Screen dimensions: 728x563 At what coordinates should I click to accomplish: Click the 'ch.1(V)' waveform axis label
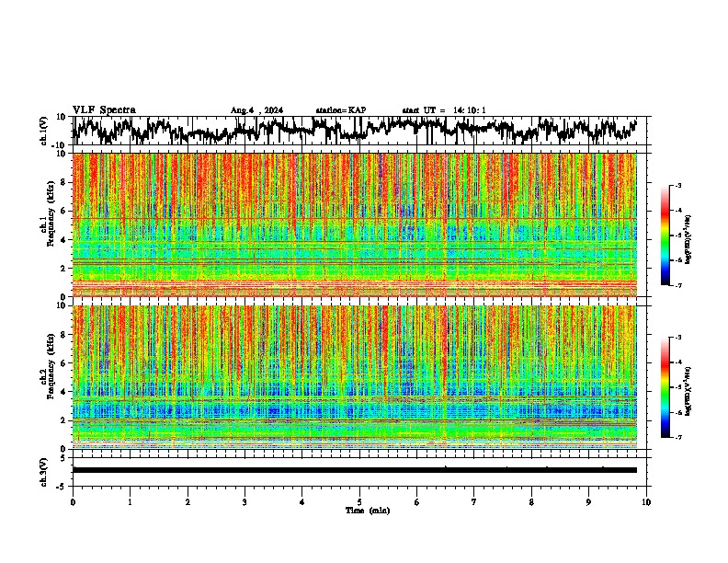click(x=44, y=131)
